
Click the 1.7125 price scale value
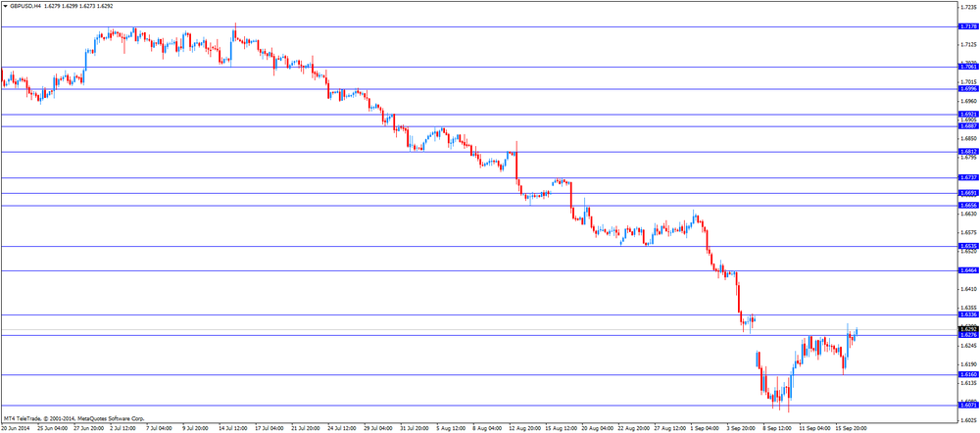967,45
